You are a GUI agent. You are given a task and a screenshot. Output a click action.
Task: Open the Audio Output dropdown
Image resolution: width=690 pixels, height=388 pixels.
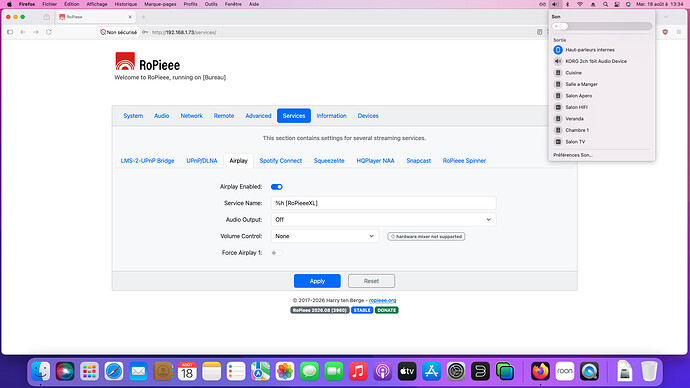(x=383, y=220)
